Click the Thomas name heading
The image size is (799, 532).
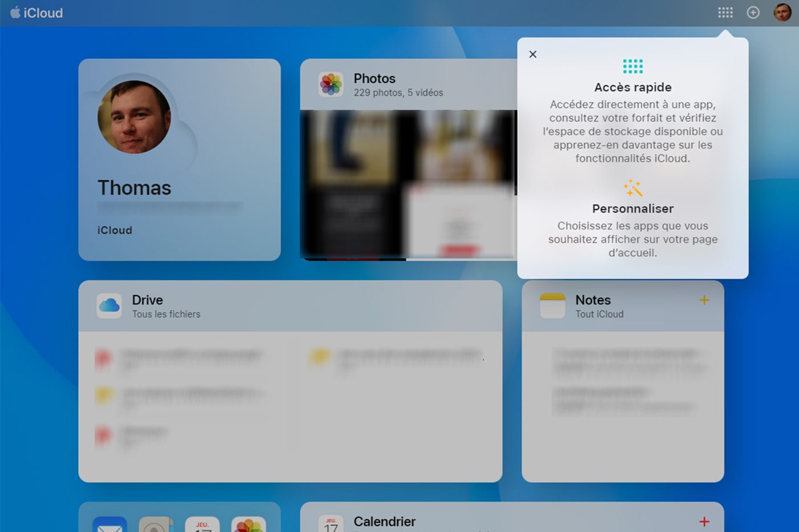(x=134, y=188)
